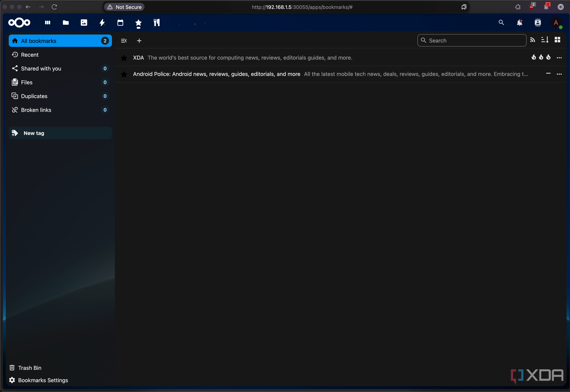Open the Activity lightning icon
570x392 pixels.
tap(102, 23)
